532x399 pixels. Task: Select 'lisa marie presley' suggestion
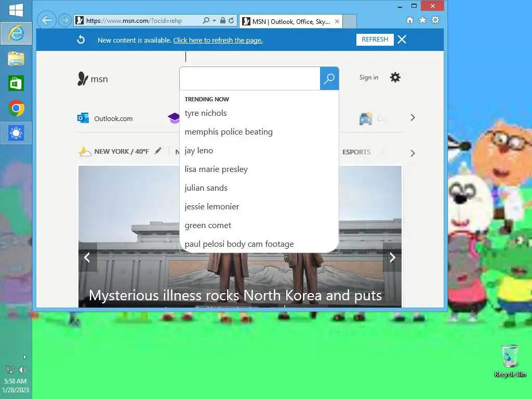pos(216,169)
